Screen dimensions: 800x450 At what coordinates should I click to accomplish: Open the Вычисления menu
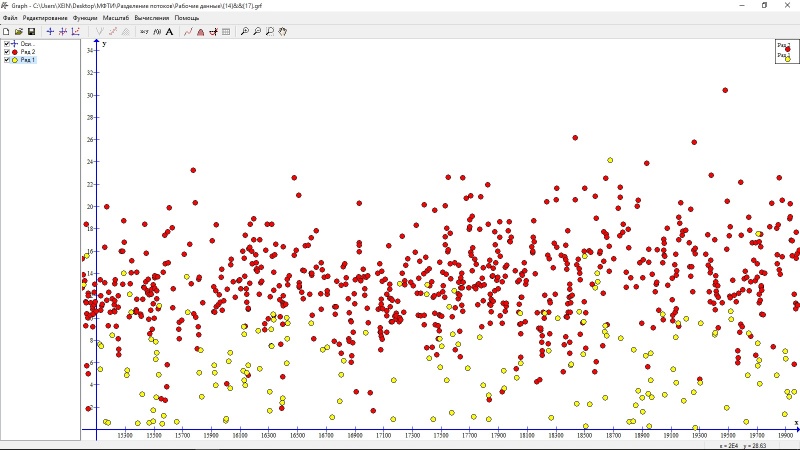152,18
